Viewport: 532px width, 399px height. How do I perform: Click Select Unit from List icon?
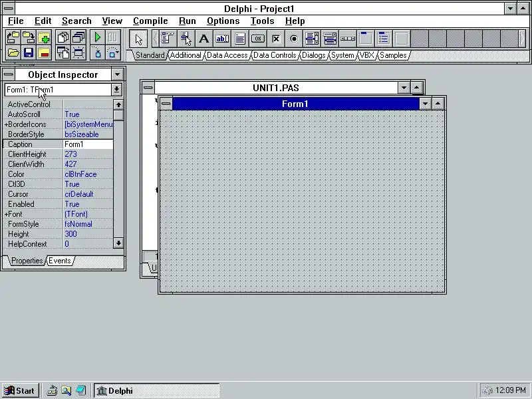63,37
